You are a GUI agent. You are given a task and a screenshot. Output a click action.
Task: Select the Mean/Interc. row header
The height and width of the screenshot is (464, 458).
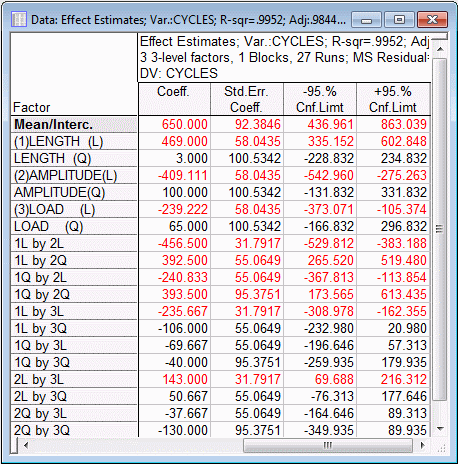(74, 124)
